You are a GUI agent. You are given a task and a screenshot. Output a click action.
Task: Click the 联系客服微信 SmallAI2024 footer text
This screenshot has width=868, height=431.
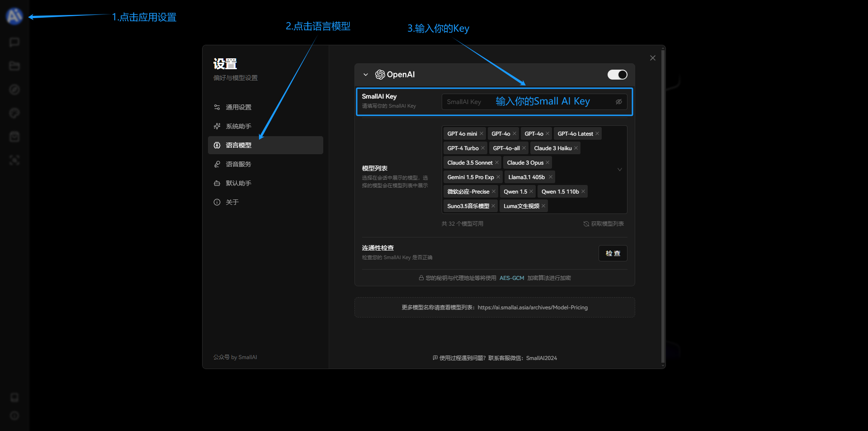click(x=523, y=358)
